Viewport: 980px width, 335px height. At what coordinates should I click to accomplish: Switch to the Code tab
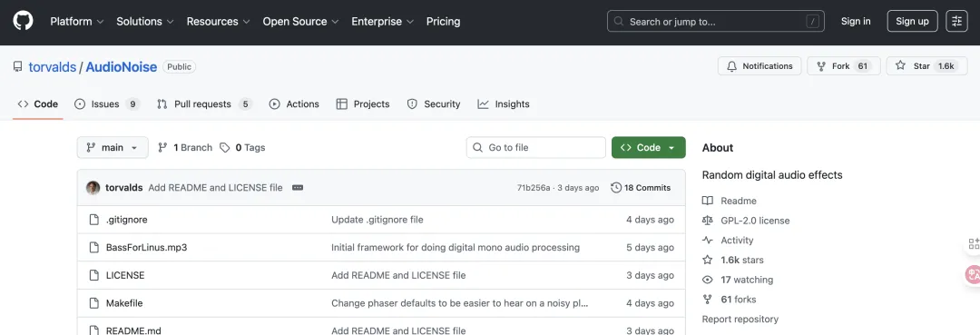click(x=38, y=104)
